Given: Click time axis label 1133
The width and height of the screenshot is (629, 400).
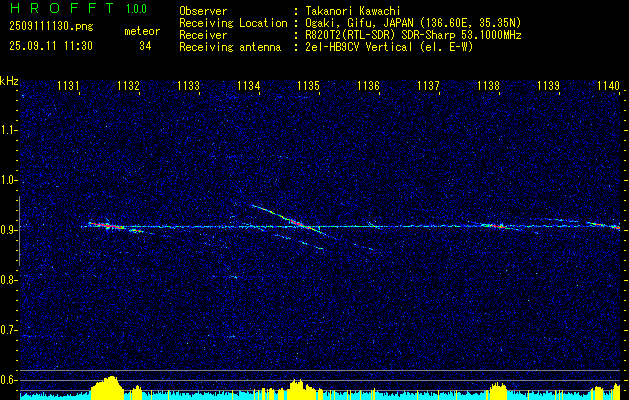Looking at the screenshot, I should 188,85.
